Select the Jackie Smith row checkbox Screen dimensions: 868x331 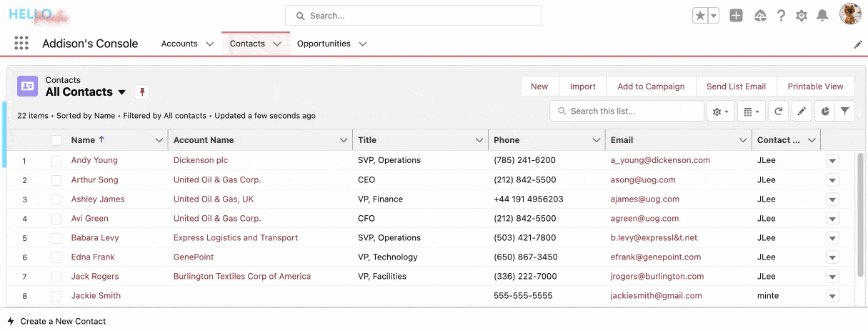[x=56, y=296]
